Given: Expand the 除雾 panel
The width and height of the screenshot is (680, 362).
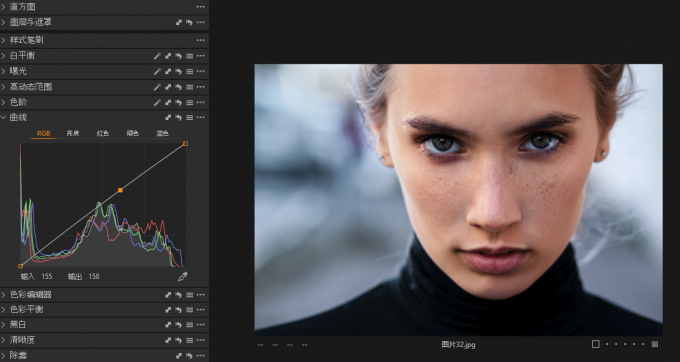Looking at the screenshot, I should (x=3, y=356).
